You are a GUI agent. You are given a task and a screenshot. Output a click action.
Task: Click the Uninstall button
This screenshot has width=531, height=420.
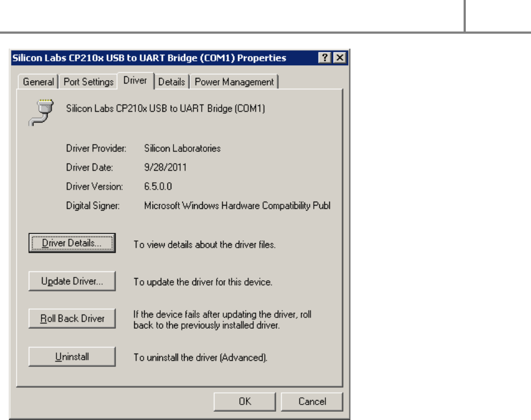tap(72, 356)
